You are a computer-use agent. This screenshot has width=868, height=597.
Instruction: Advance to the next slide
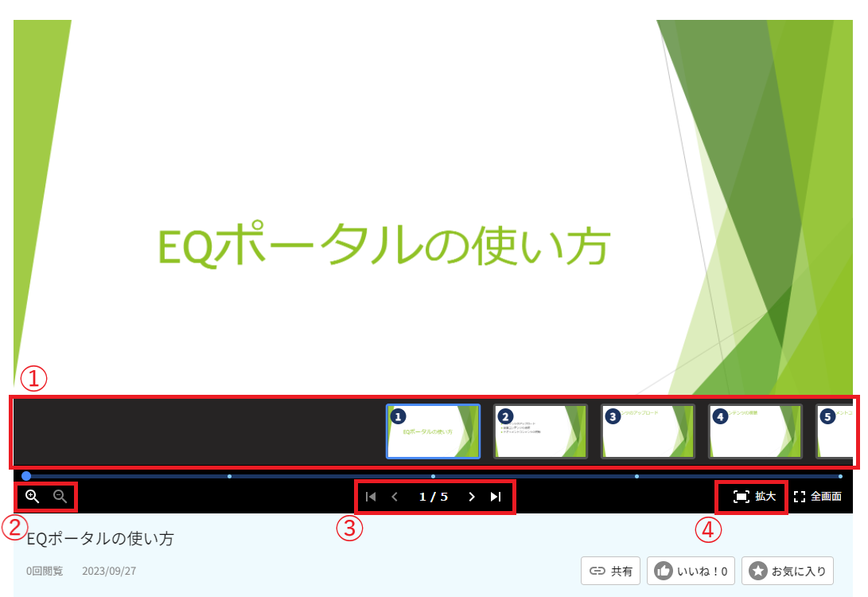(472, 497)
